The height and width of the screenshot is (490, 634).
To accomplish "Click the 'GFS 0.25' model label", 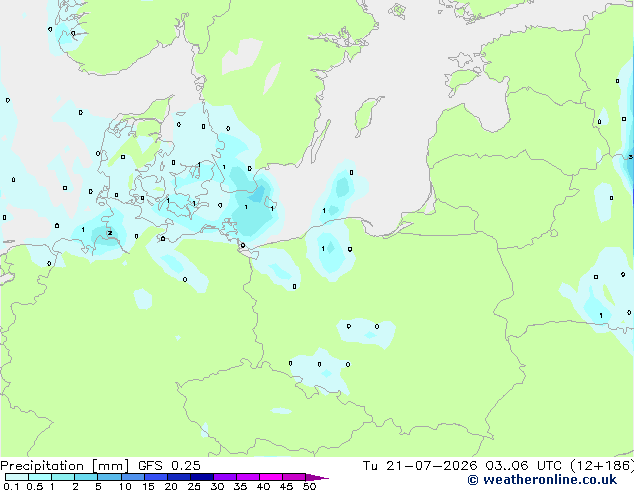I will [169, 466].
